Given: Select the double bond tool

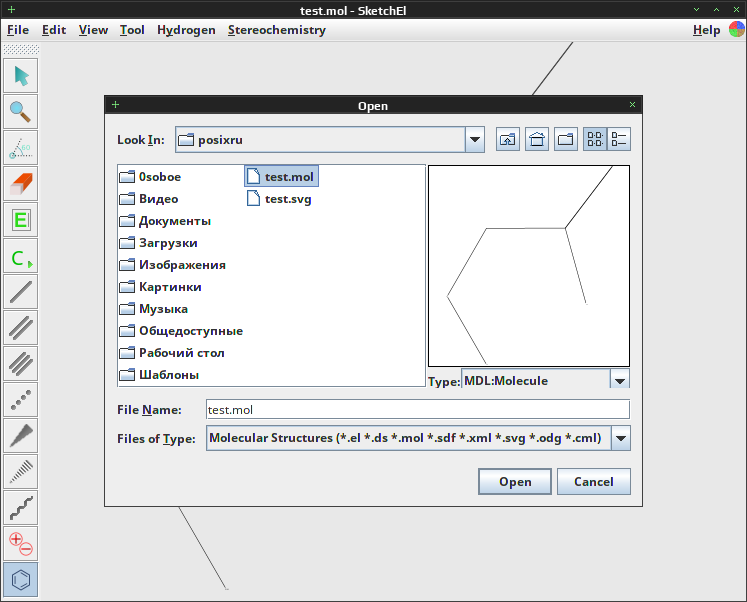Looking at the screenshot, I should (x=20, y=328).
